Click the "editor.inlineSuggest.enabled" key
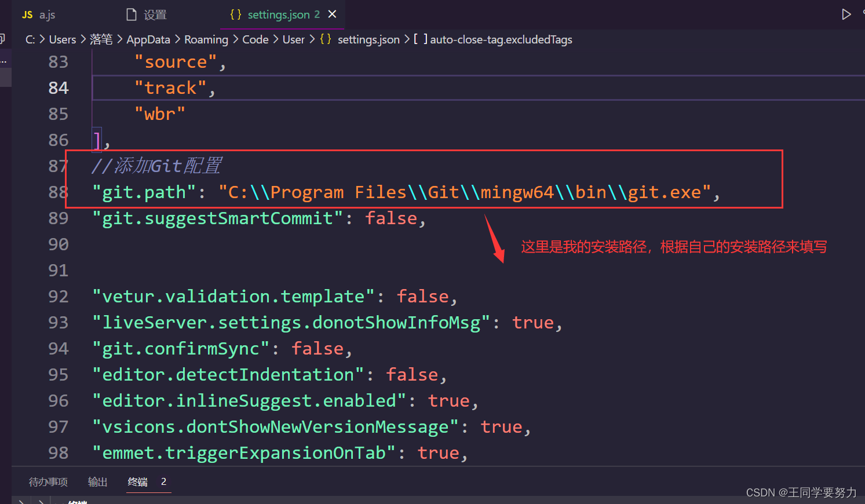The image size is (865, 504). pos(249,401)
